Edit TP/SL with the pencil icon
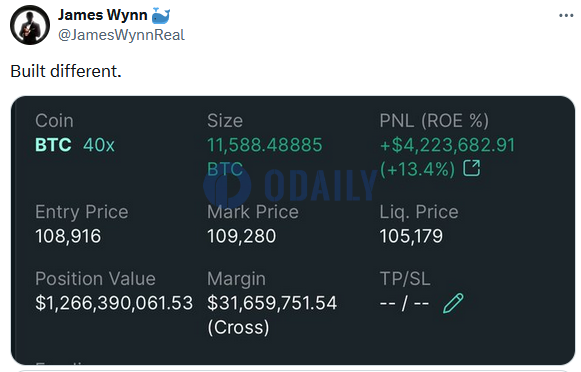Viewport: 581px width, 372px height. 453,303
